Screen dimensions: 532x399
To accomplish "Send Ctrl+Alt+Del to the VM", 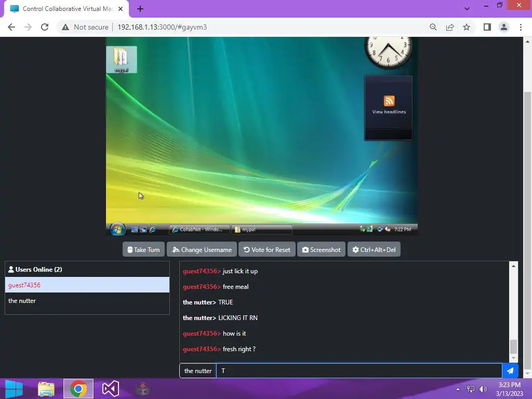I will pos(374,250).
